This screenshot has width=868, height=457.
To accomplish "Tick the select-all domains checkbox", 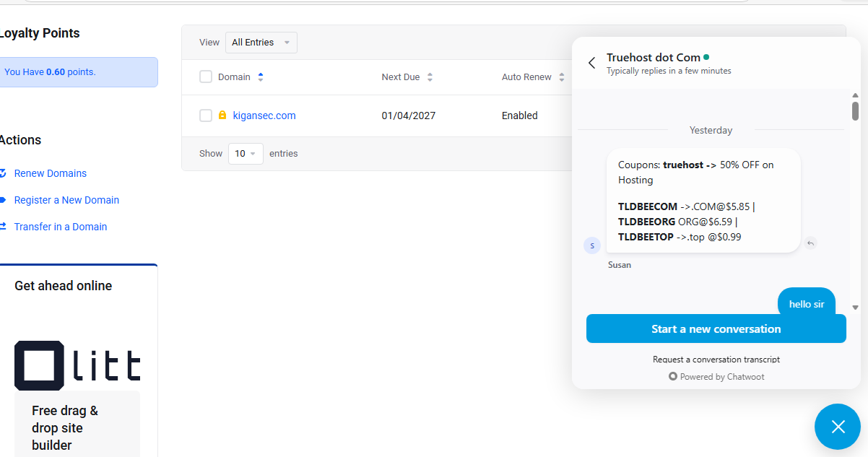I will pos(206,77).
